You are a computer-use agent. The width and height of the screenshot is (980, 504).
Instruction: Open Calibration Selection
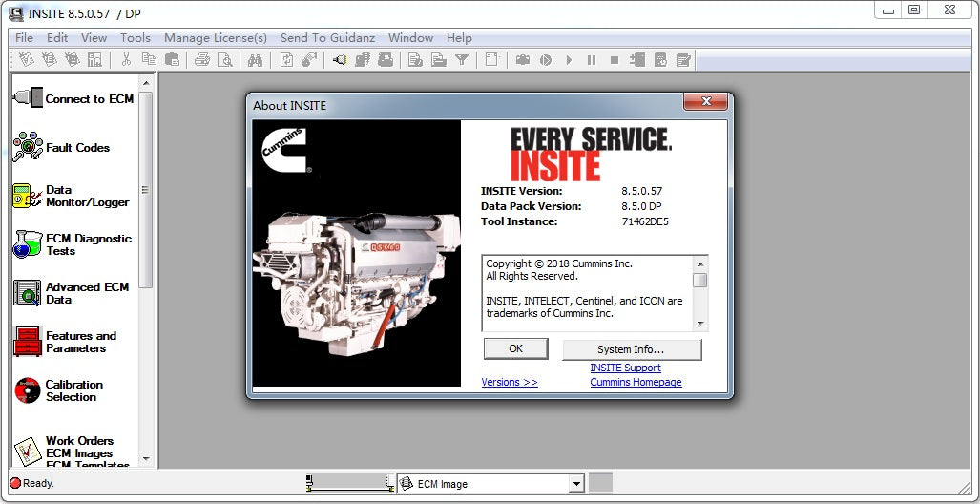[x=58, y=390]
